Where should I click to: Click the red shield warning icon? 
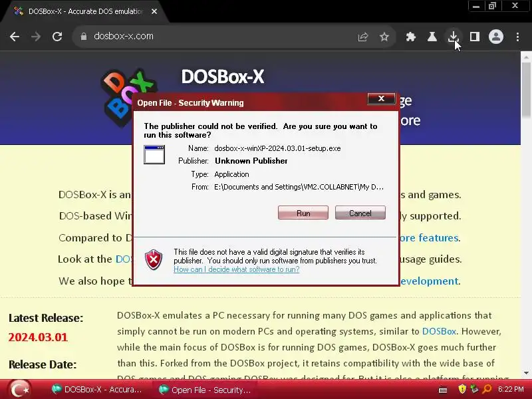[x=154, y=260]
